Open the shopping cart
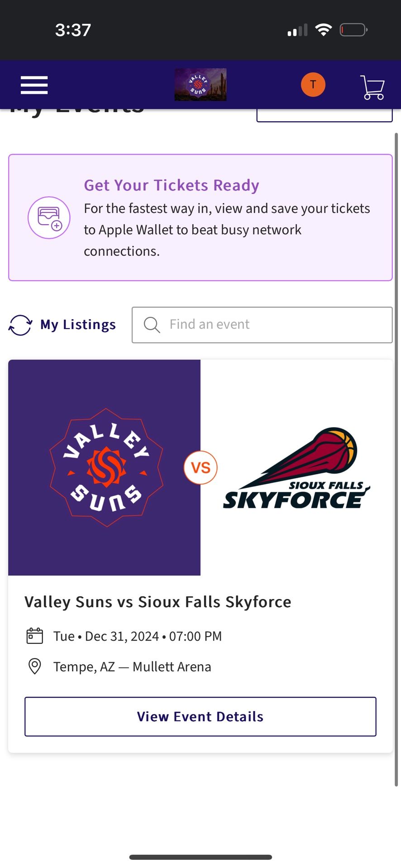 pyautogui.click(x=372, y=87)
